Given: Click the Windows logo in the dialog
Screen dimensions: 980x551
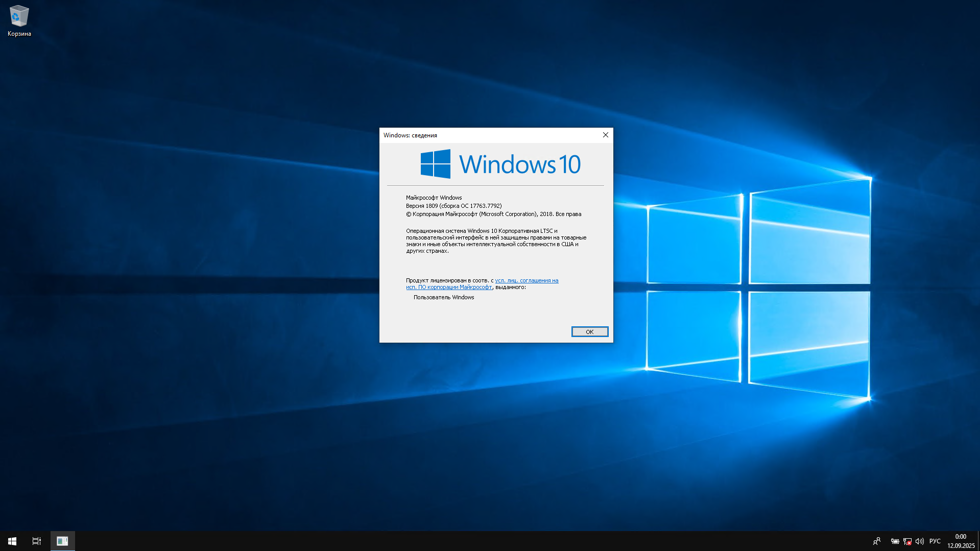Looking at the screenshot, I should pos(435,164).
